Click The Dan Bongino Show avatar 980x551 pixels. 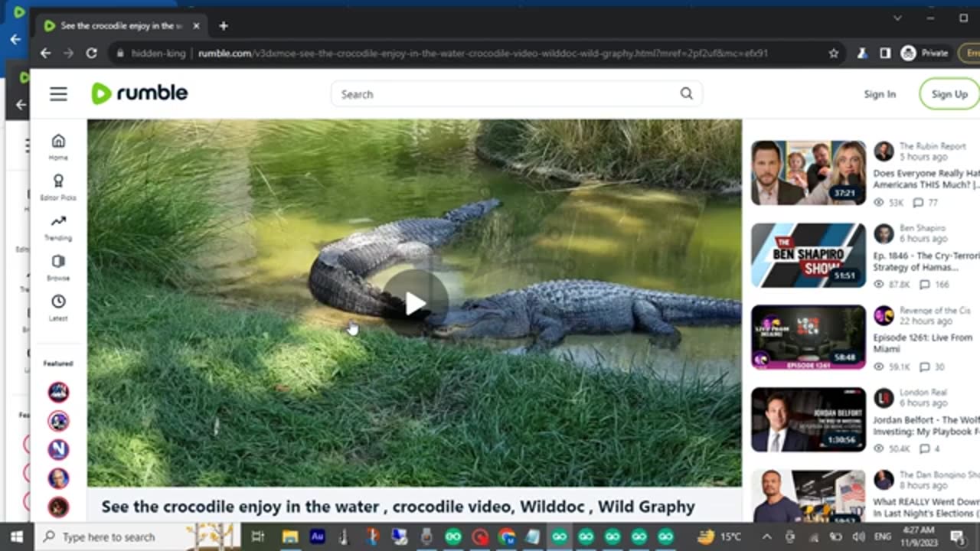884,480
